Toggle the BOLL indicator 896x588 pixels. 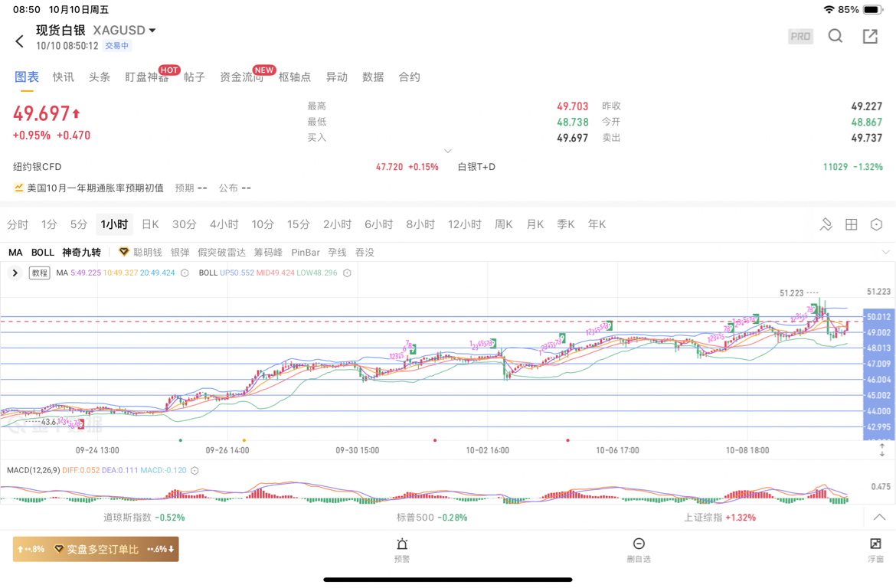click(x=43, y=253)
